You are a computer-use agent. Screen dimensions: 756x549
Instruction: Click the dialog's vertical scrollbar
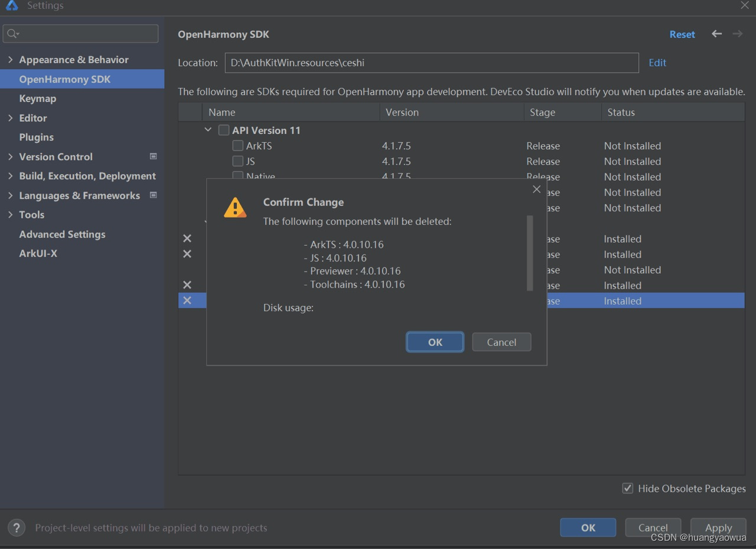pyautogui.click(x=530, y=253)
